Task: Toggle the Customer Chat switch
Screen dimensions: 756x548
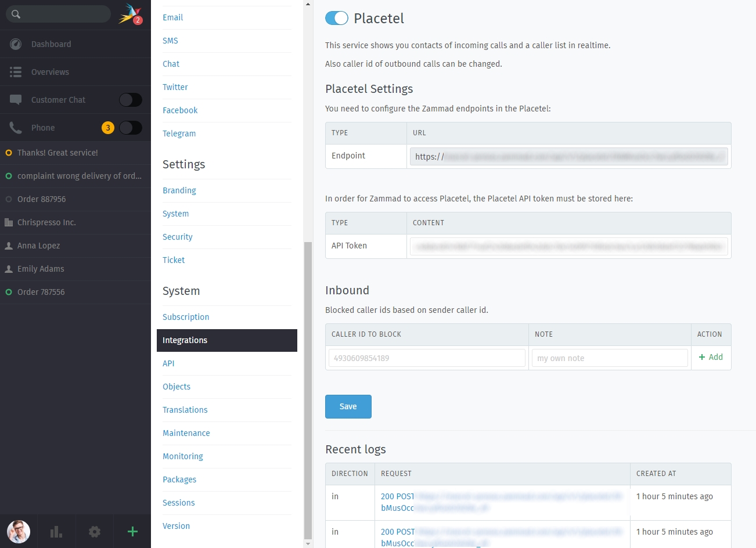Action: tap(131, 100)
